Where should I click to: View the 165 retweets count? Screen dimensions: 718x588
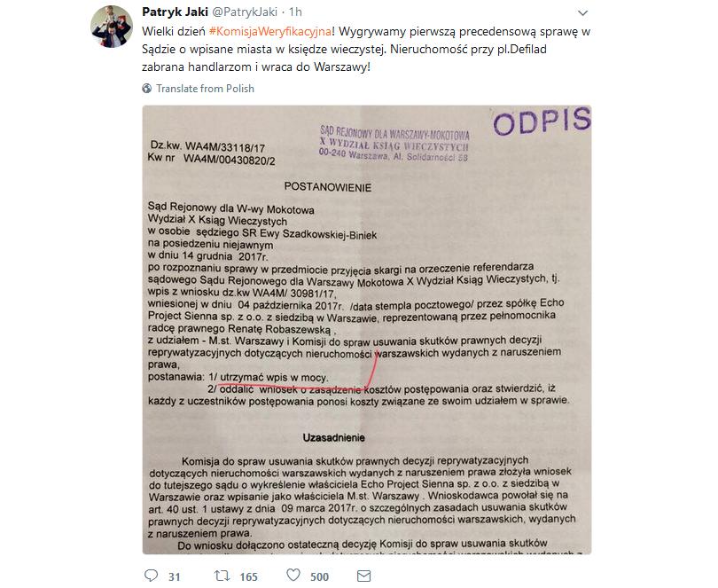pos(249,576)
